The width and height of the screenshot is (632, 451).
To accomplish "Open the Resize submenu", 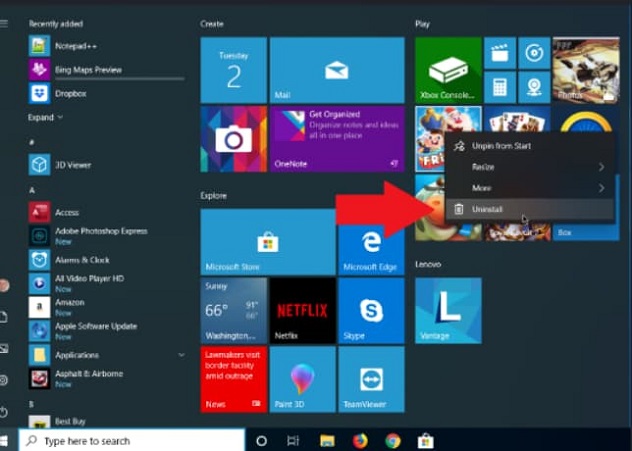I will click(x=530, y=167).
